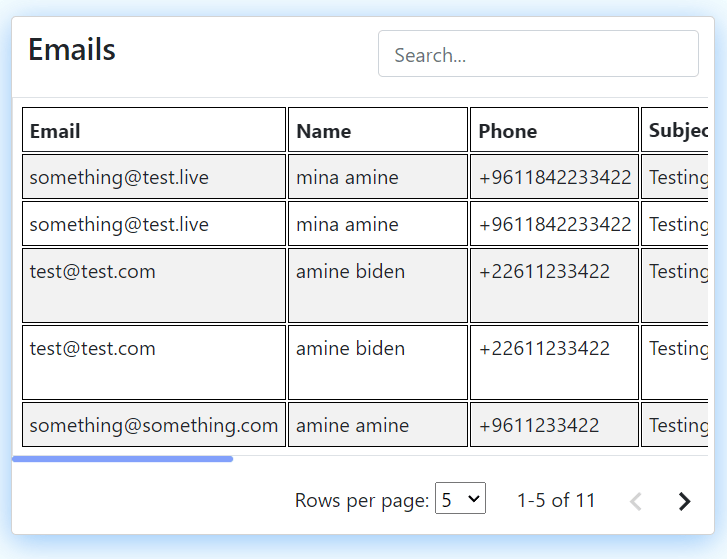
Task: Click the Name column header
Action: [x=378, y=130]
